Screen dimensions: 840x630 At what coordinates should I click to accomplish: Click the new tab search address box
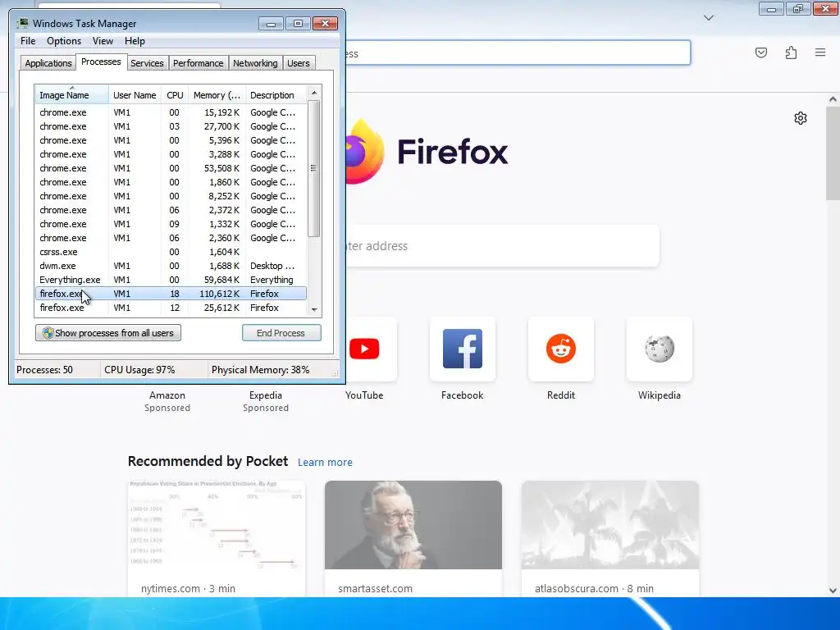(x=502, y=246)
